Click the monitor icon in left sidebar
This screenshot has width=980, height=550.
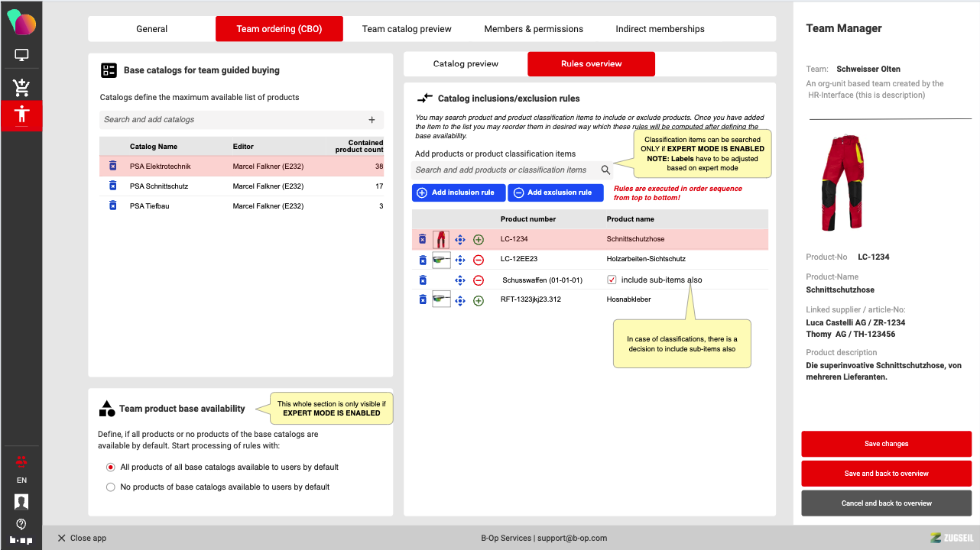tap(21, 55)
